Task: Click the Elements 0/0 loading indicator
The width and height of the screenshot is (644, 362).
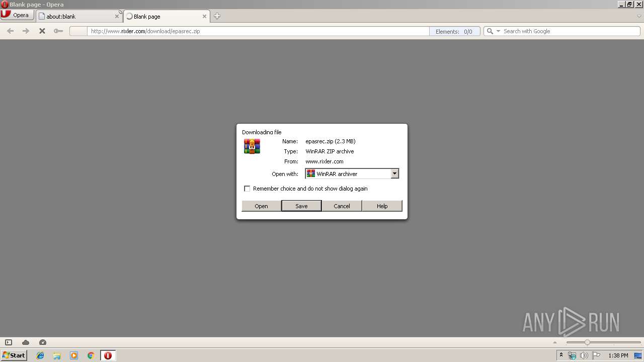Action: pos(454,31)
